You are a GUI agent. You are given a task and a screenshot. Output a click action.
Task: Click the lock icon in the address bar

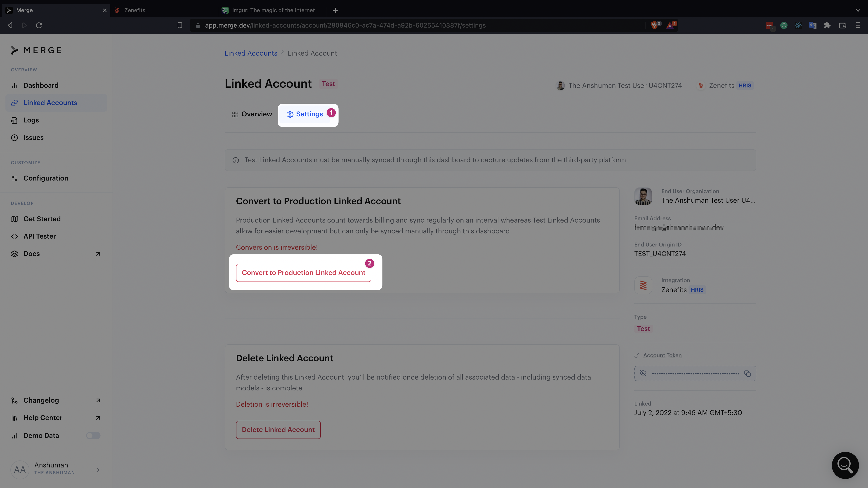pos(198,25)
